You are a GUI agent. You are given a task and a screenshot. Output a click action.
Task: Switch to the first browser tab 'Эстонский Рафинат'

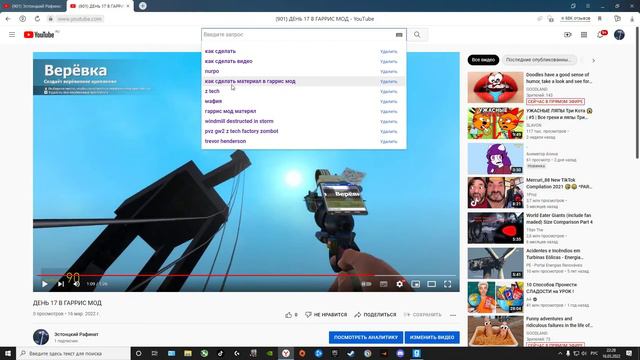(33, 6)
